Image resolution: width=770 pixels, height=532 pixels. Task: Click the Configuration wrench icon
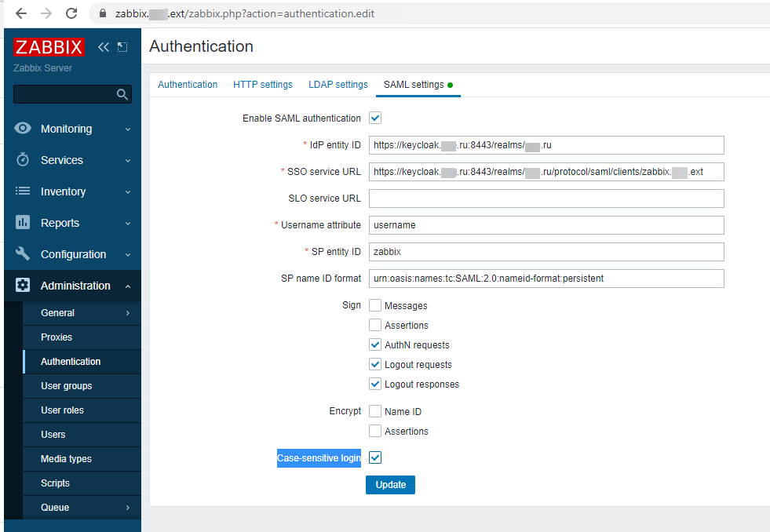click(23, 253)
